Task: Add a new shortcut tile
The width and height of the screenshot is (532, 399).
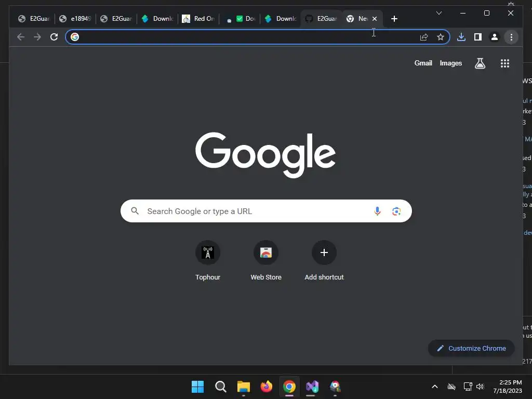Action: click(324, 261)
